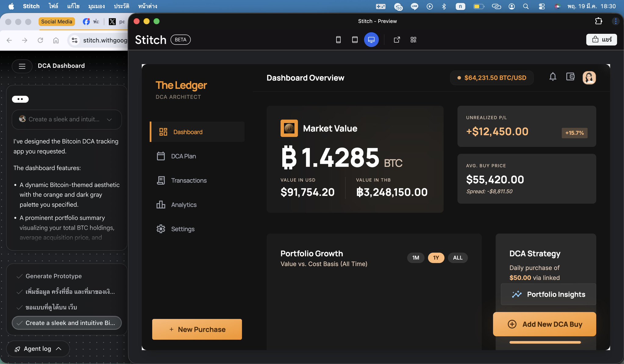Go to Transactions in sidebar
Image resolution: width=624 pixels, height=364 pixels.
[189, 181]
